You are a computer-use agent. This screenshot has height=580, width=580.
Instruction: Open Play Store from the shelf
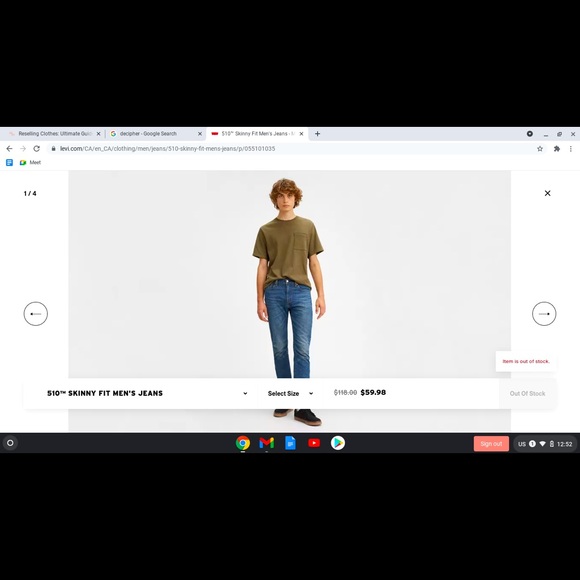(338, 443)
